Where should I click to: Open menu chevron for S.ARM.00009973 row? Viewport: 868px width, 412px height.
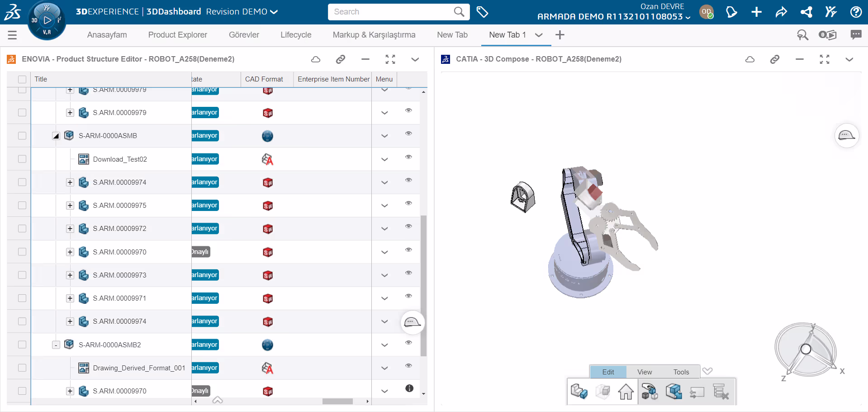384,275
